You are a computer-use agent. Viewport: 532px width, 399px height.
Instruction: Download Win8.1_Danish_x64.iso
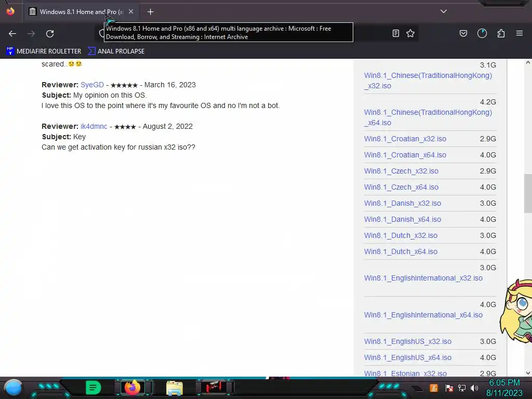403,219
